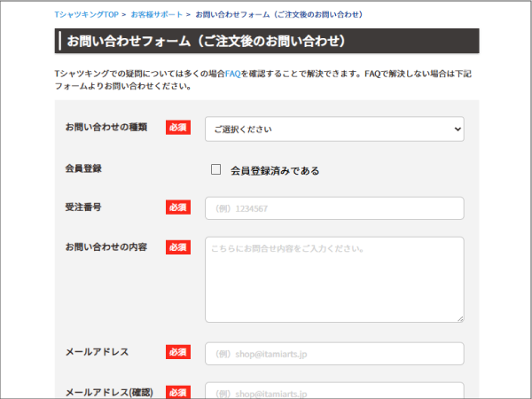Click the お問い合わせフォーム page heading
Image resolution: width=532 pixels, height=399 pixels.
[206, 42]
